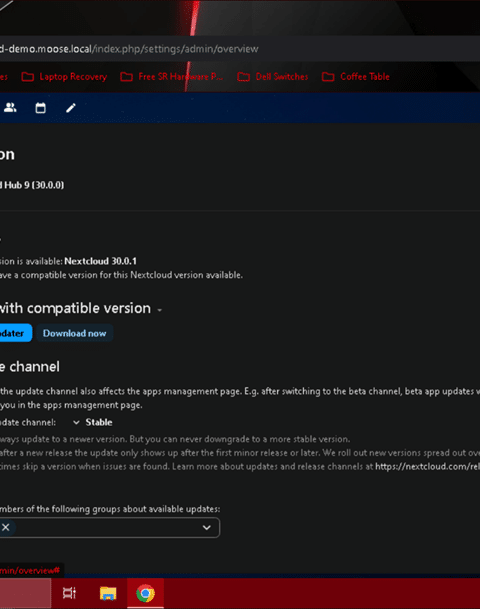Click the browser address bar URL
The image size is (480, 609).
[x=129, y=49]
